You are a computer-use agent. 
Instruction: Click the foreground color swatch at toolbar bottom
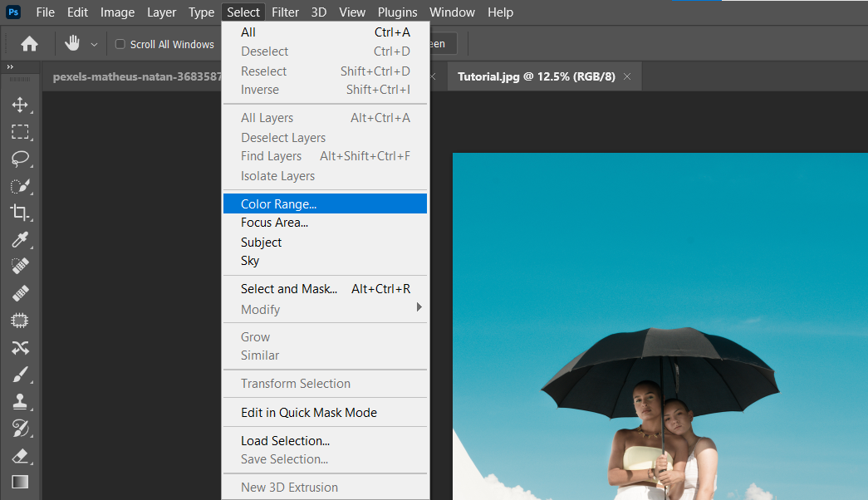pos(20,482)
